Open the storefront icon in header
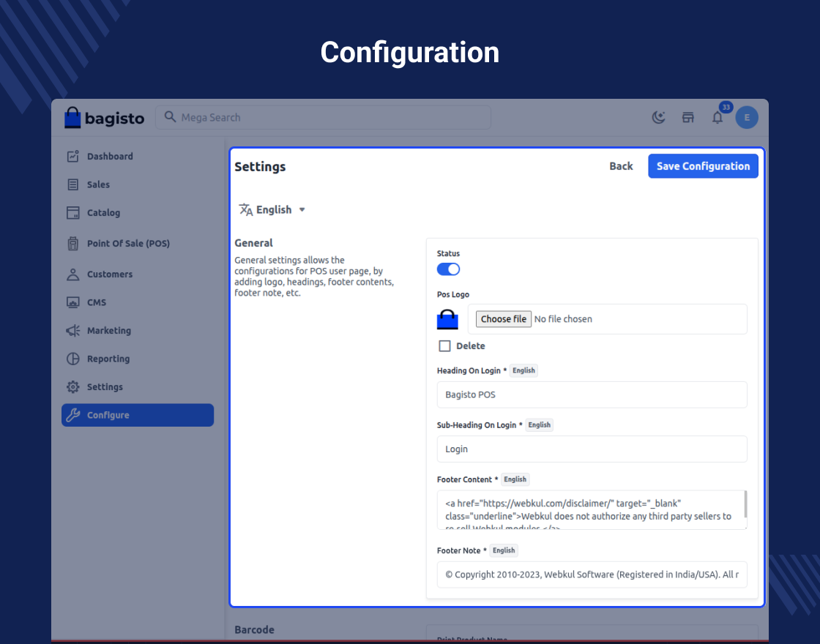 (688, 118)
